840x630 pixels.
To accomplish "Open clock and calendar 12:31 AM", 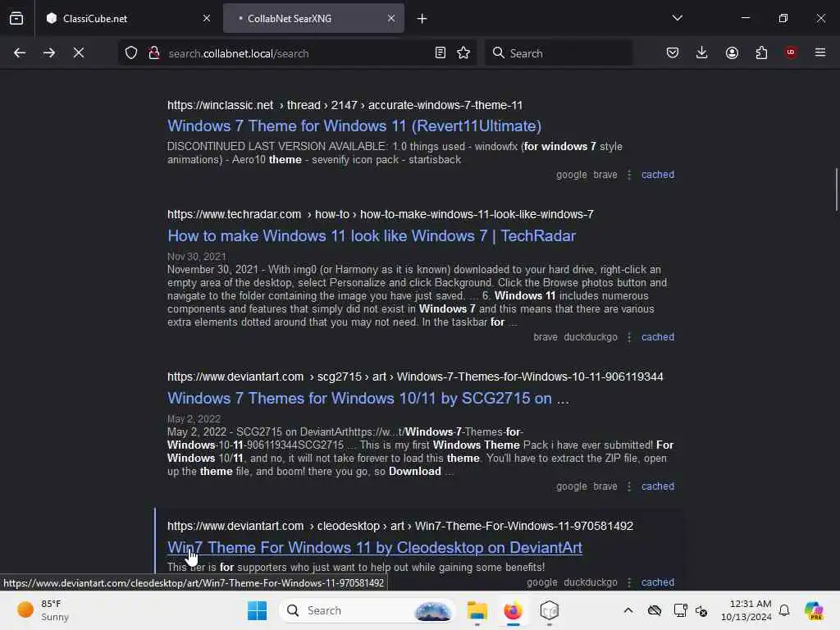I will [x=746, y=610].
